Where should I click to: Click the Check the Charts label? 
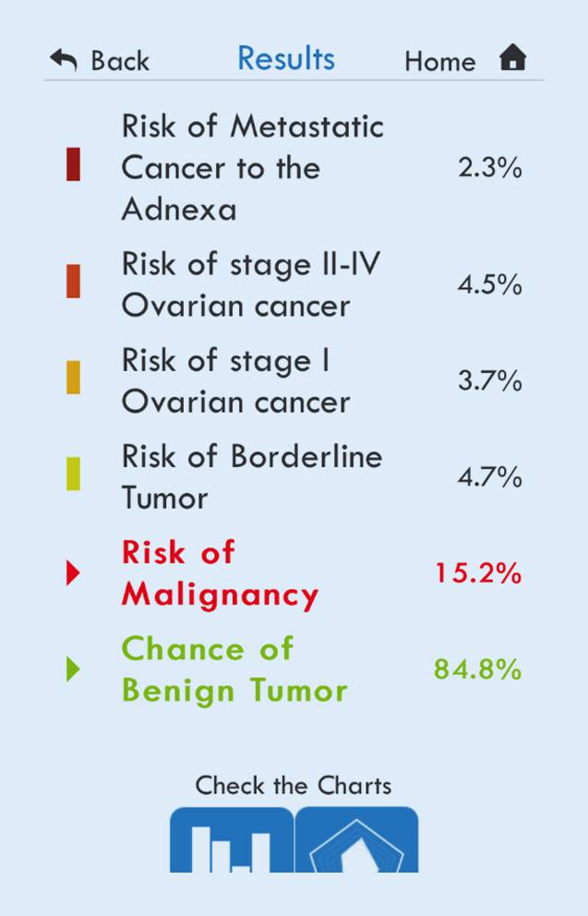[x=294, y=786]
